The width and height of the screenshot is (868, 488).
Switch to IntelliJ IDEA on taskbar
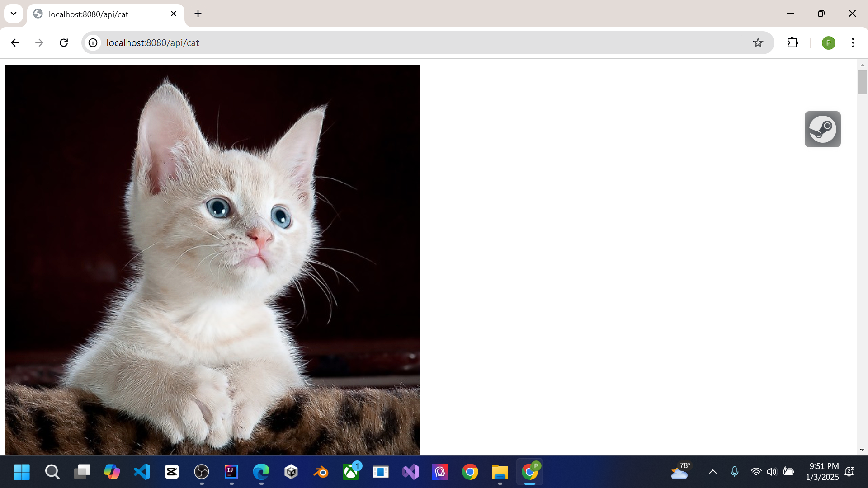coord(231,472)
